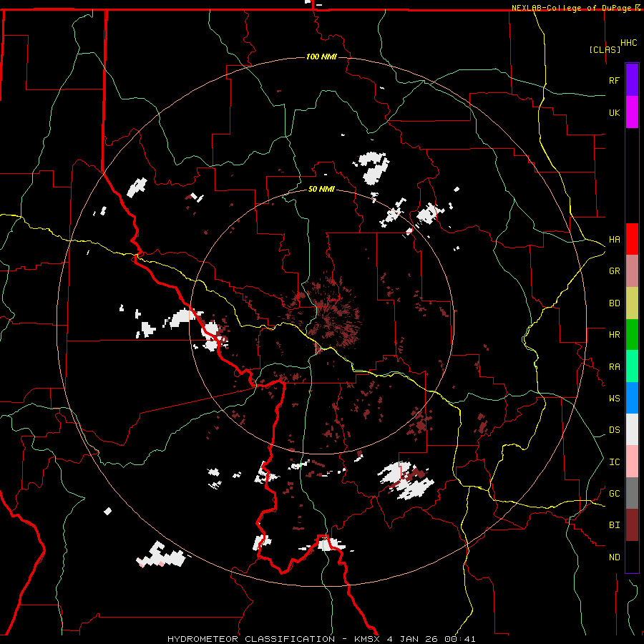Click the DS white legend swatch
Screen dimensions: 644x644
pos(632,429)
